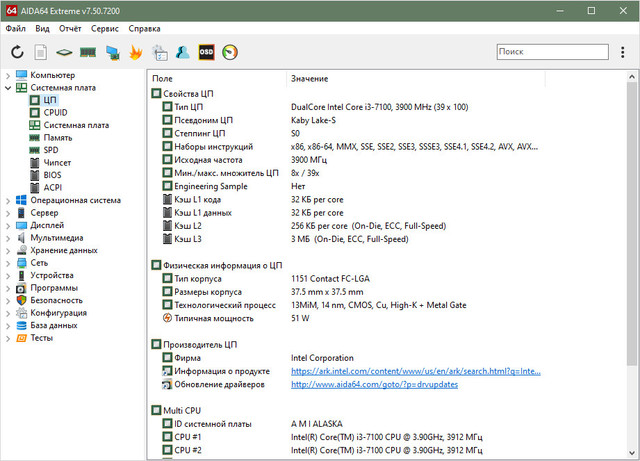Click the memory module toolbar icon
Screen dimensions: 640x461
pos(88,52)
